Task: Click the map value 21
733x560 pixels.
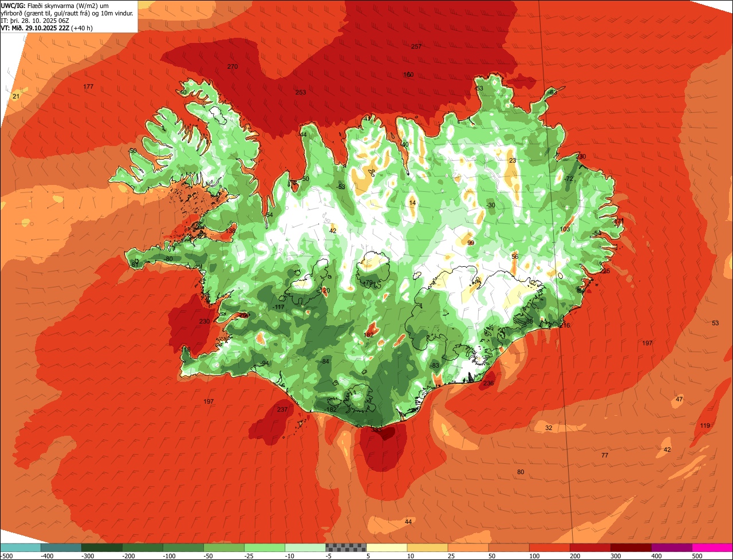Action: pos(16,96)
